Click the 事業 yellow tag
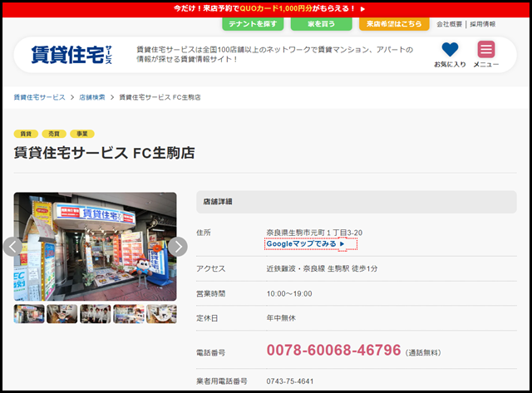This screenshot has height=393, width=532. pos(82,134)
